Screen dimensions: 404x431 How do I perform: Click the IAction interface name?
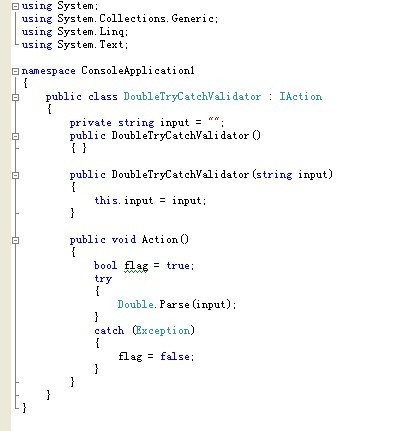tap(301, 97)
